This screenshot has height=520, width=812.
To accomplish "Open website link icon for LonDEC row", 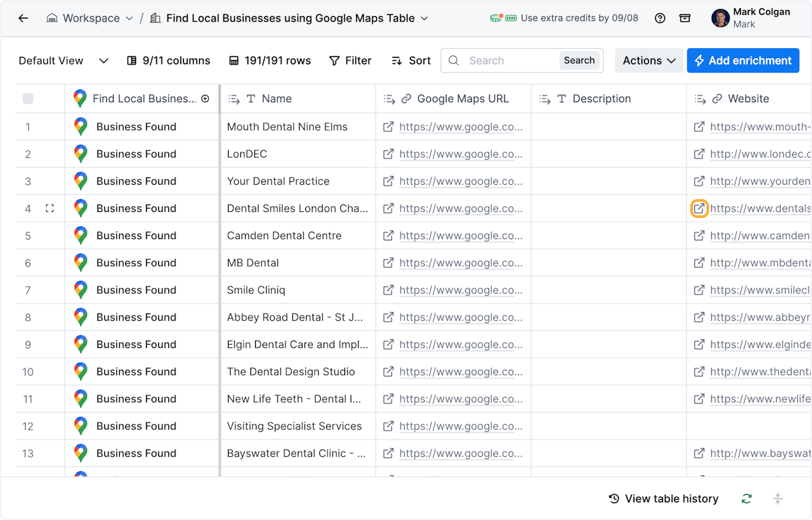I will pos(699,154).
